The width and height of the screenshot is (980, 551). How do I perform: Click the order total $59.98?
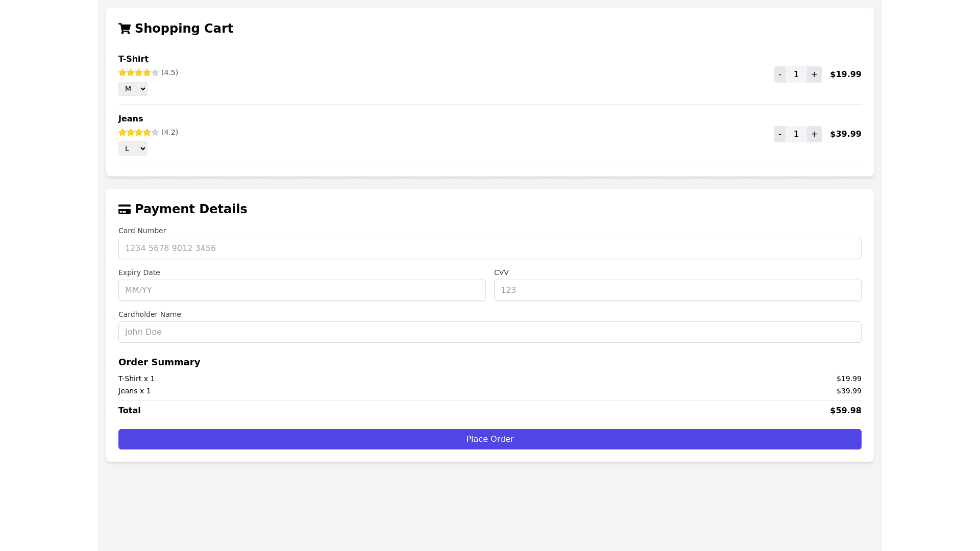(845, 411)
